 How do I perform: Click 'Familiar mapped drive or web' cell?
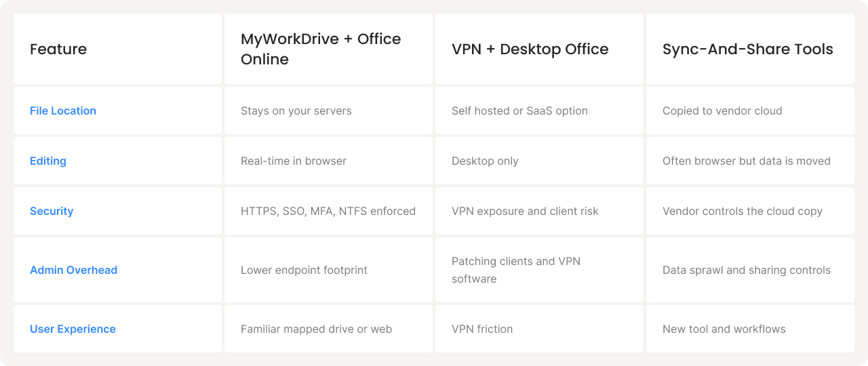(316, 329)
